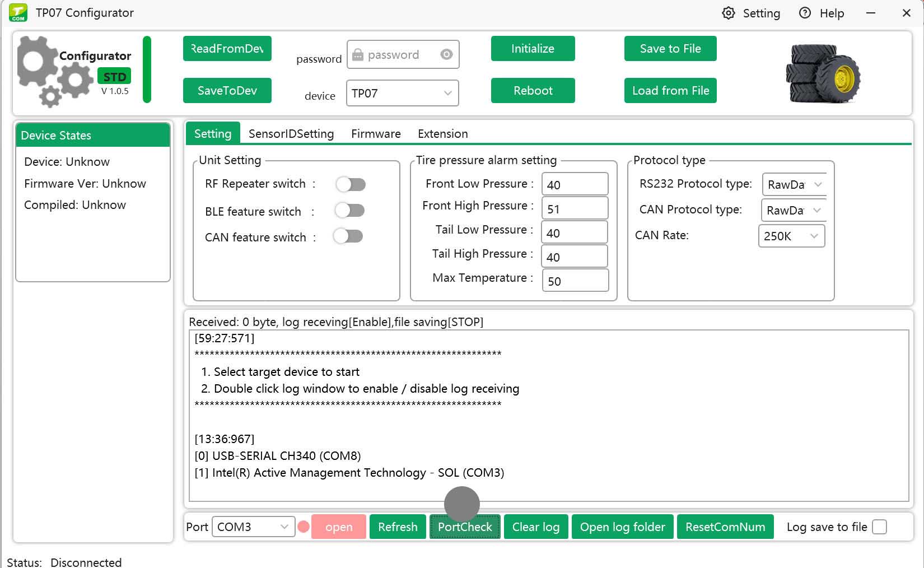
Task: Click the TCOM logo in title bar
Action: tap(18, 12)
